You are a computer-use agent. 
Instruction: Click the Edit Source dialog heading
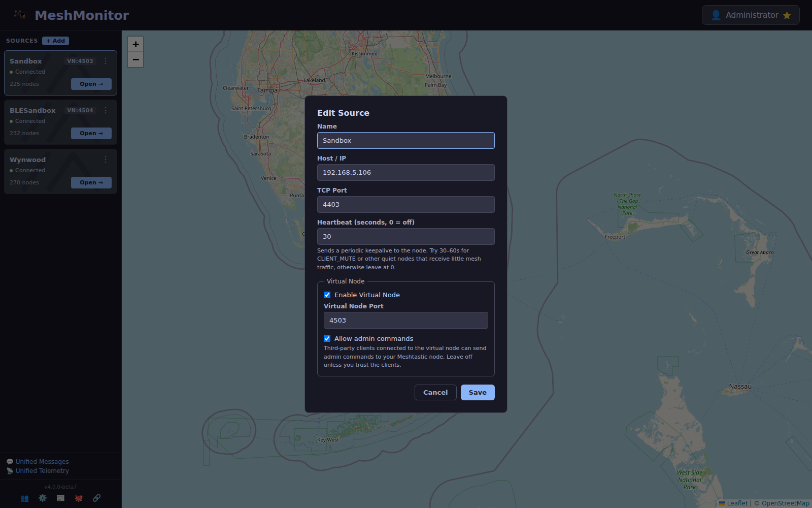point(343,113)
